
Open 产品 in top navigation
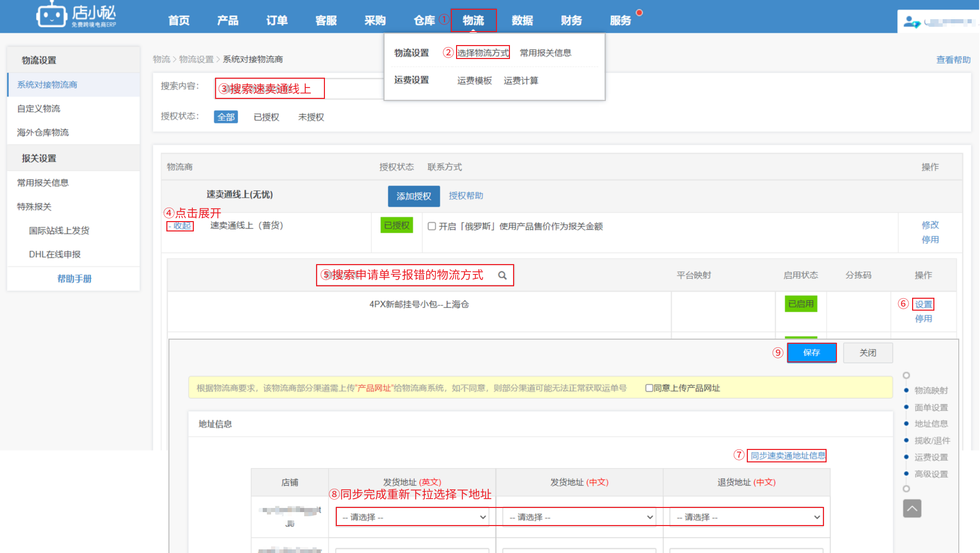[x=228, y=20]
